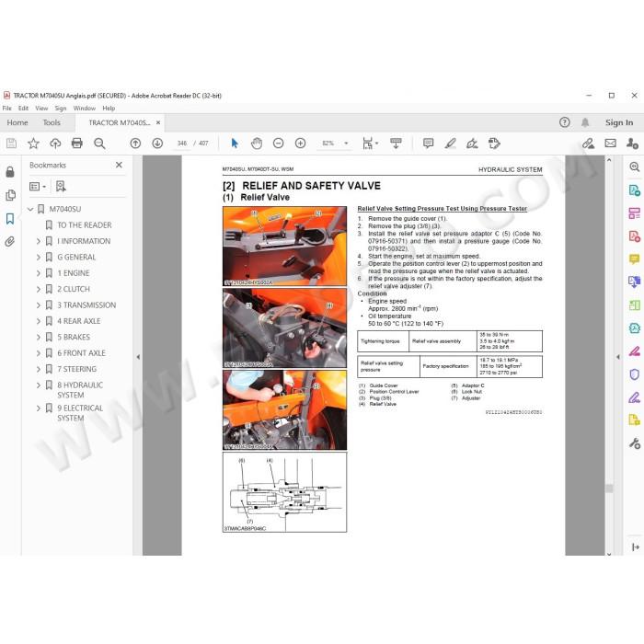Open the Find text magnifier

(99, 144)
